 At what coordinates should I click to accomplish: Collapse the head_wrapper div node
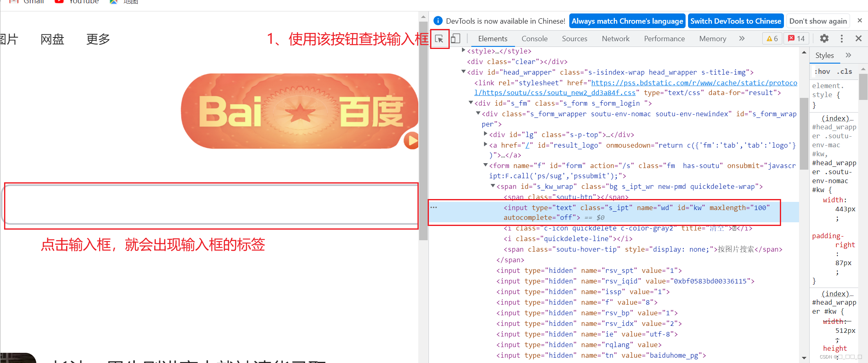click(x=463, y=71)
